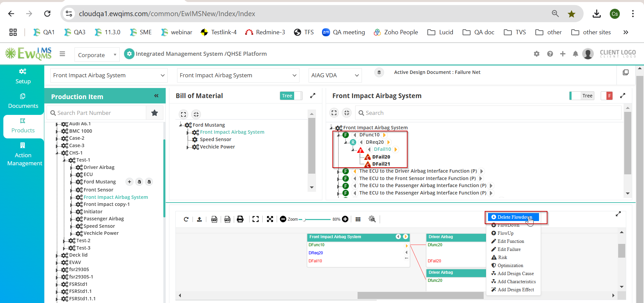This screenshot has height=303, width=644.
Task: Click the favorites star next to part search
Action: click(155, 113)
